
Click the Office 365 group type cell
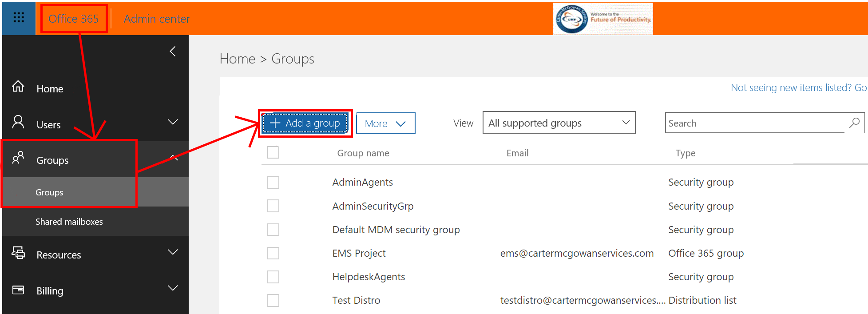[x=706, y=253]
